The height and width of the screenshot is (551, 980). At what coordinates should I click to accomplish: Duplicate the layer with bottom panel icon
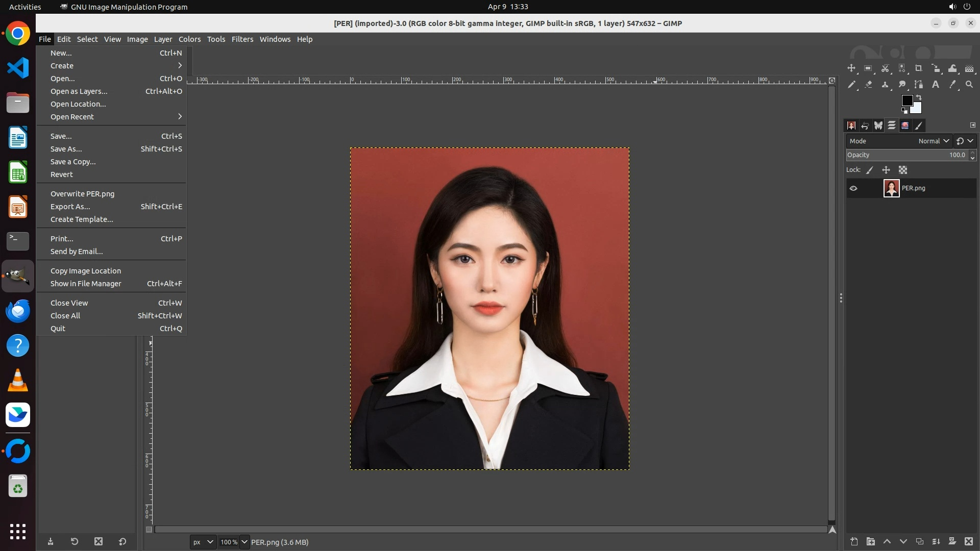pos(920,541)
